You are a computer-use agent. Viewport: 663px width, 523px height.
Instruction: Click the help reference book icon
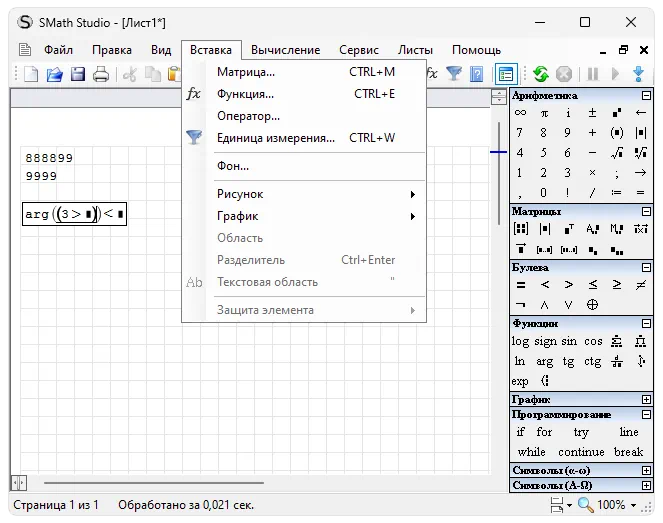tap(477, 74)
